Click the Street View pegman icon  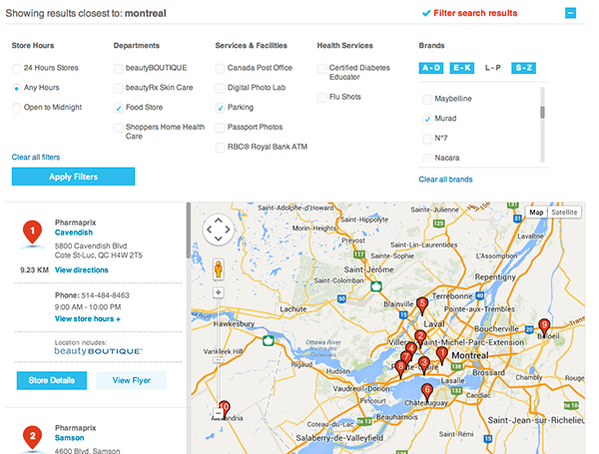pyautogui.click(x=218, y=269)
